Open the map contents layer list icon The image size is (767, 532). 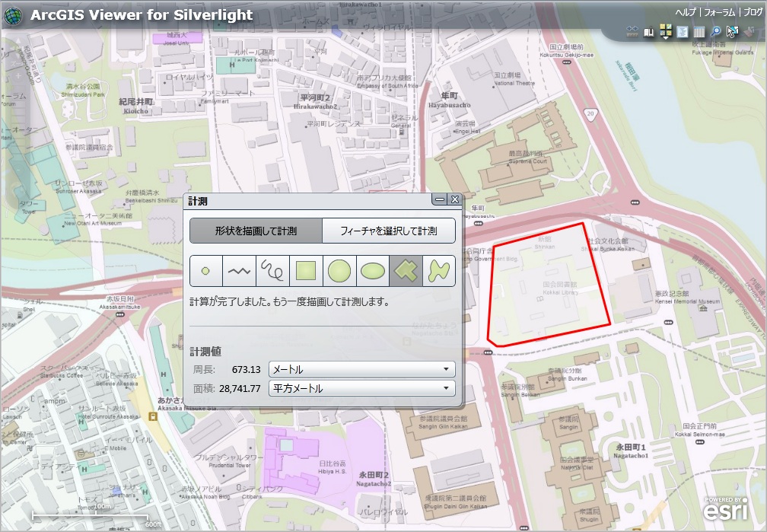pos(682,32)
